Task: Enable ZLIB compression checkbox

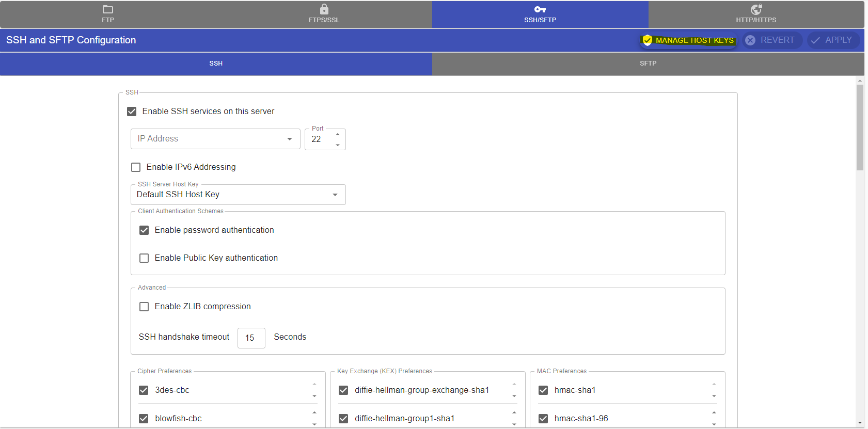Action: click(x=144, y=307)
